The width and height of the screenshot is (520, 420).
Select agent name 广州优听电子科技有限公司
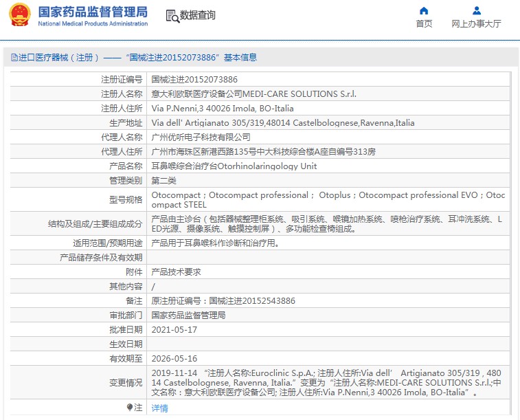coord(201,137)
